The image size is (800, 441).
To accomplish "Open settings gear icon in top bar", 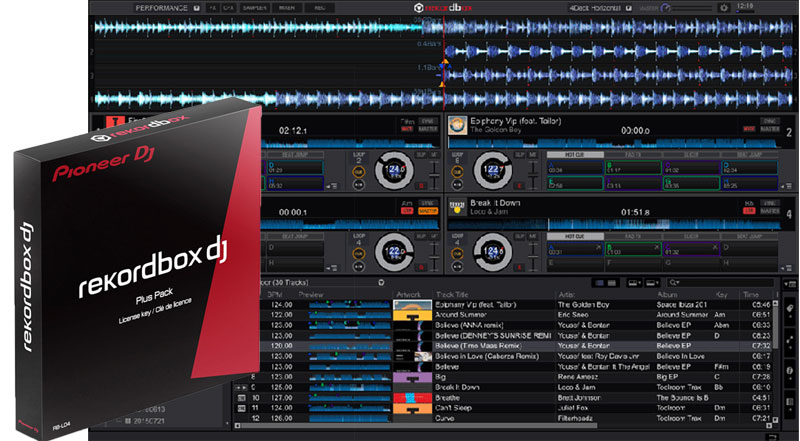I will pyautogui.click(x=725, y=7).
